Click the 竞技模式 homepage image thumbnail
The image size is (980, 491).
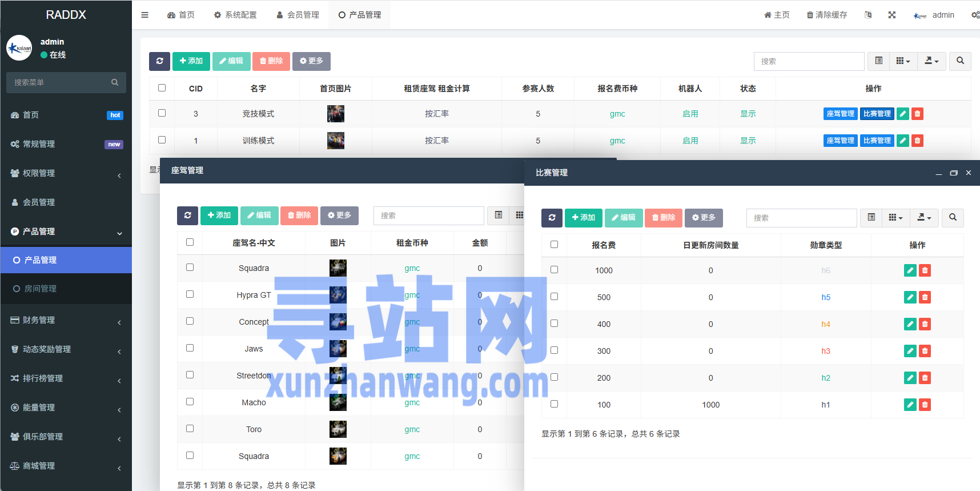(336, 114)
